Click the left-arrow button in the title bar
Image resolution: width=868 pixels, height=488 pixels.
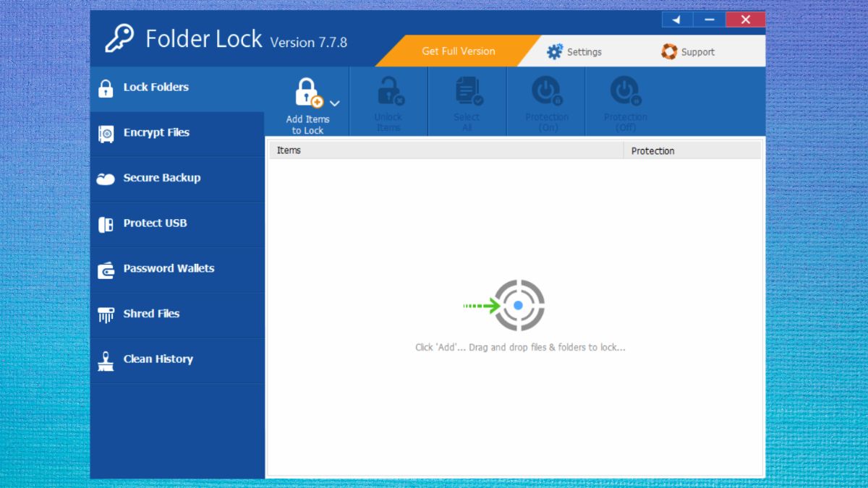677,20
